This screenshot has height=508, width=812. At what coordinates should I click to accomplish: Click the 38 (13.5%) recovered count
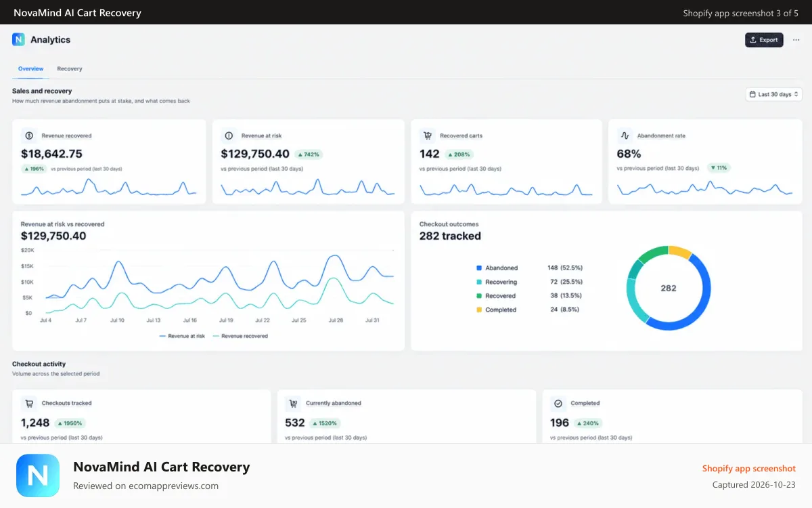(x=566, y=295)
